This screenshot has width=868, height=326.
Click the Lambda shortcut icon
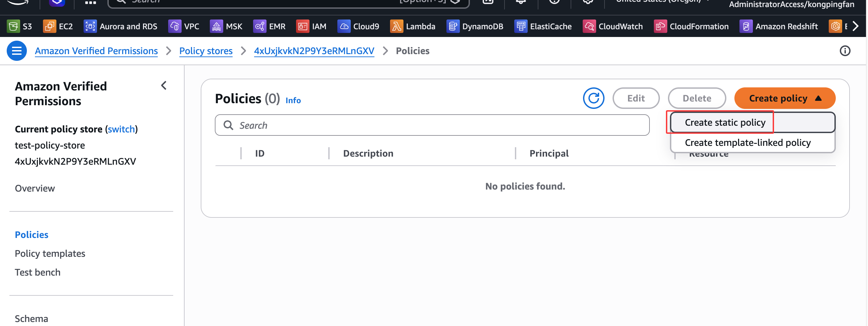pyautogui.click(x=396, y=26)
